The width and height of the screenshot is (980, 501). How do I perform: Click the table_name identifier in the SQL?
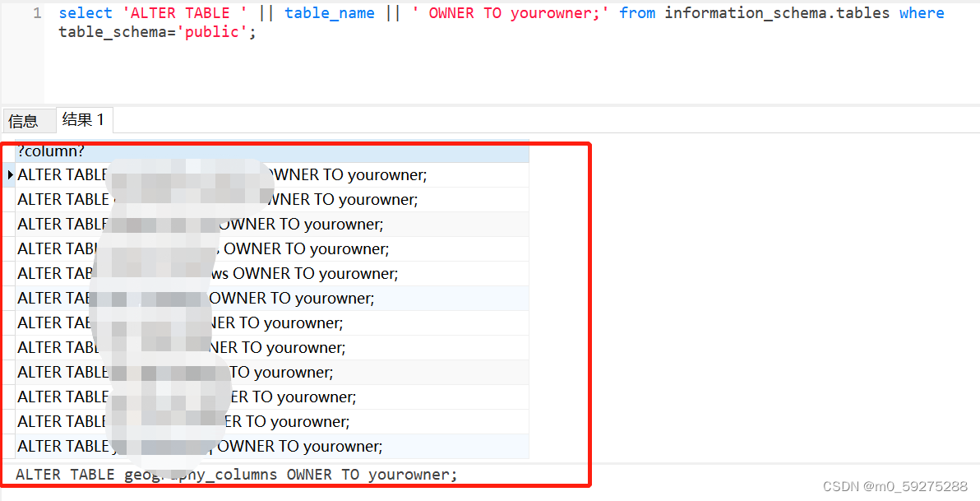pos(329,12)
